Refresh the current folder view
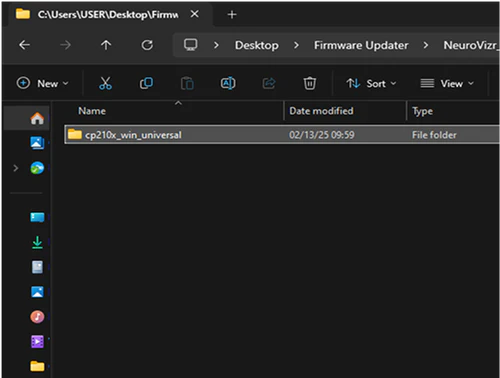 (x=147, y=45)
